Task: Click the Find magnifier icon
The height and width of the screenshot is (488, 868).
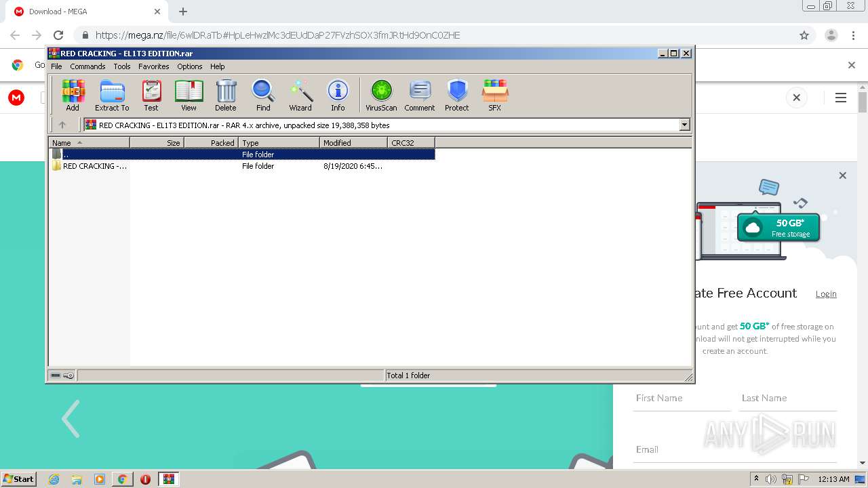Action: [263, 95]
